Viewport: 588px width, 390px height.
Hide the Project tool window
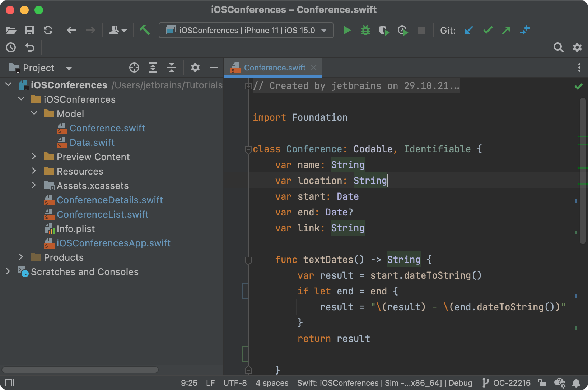pyautogui.click(x=214, y=68)
